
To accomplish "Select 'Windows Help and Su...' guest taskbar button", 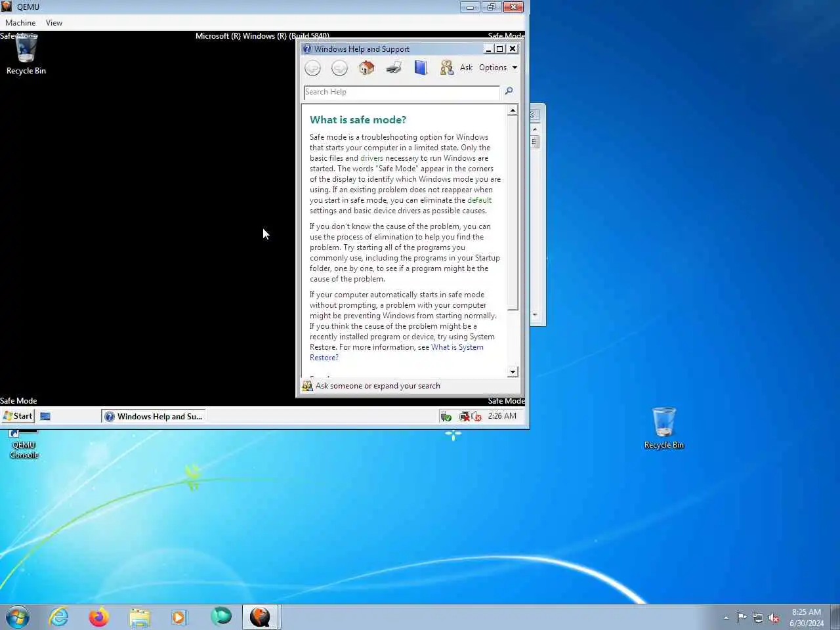I will point(154,416).
